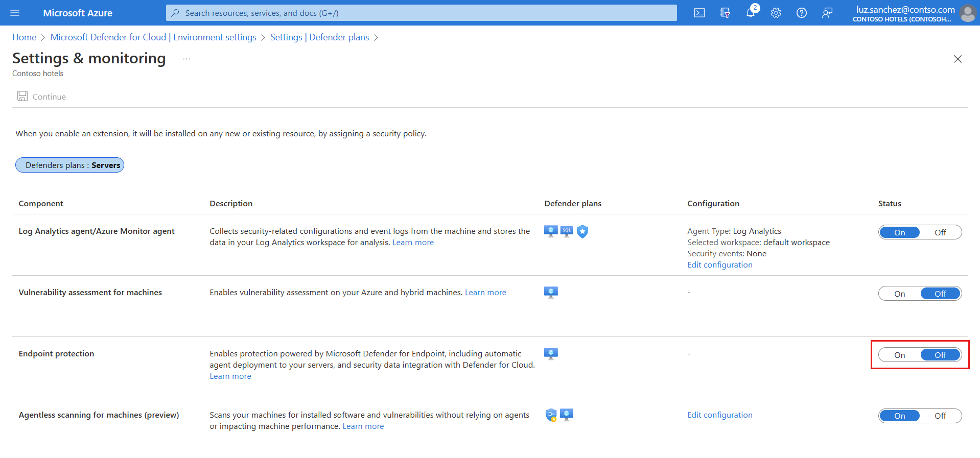Screen dimensions: 980x458
Task: Open portal settings gear
Action: tap(776, 13)
